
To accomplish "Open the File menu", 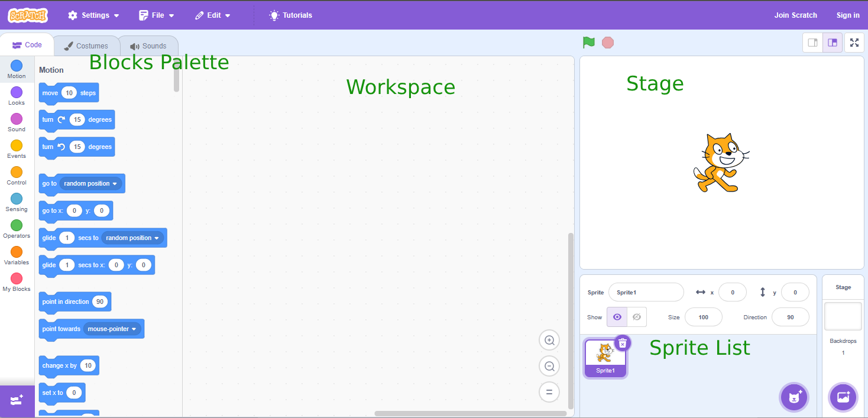I will (x=156, y=15).
